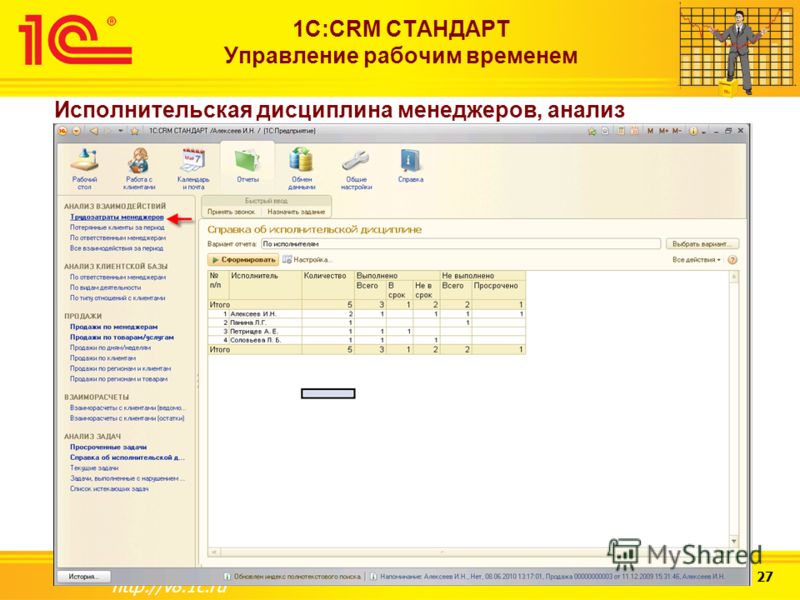Image resolution: width=800 pixels, height=600 pixels.
Task: Click the report's vertical scrollbar up arrow
Action: [734, 277]
